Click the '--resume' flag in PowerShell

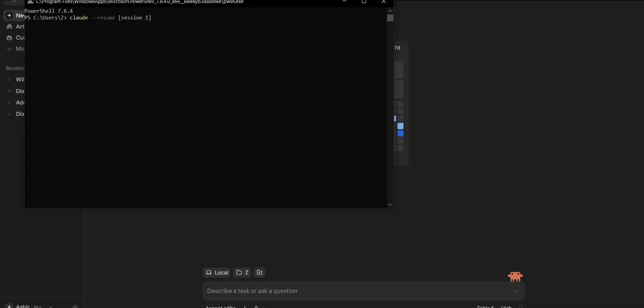coord(103,18)
